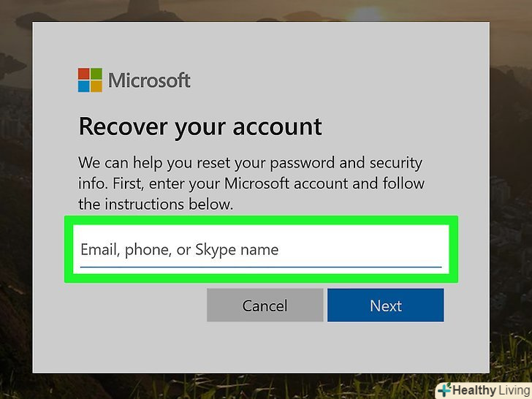Click the red square in Microsoft logo
The width and height of the screenshot is (532, 399).
(x=84, y=74)
